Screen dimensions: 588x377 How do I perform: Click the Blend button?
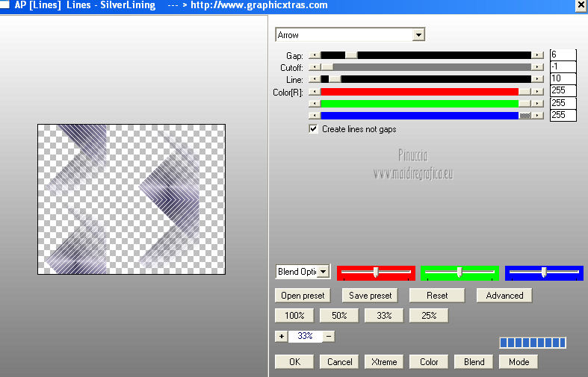[x=474, y=362]
